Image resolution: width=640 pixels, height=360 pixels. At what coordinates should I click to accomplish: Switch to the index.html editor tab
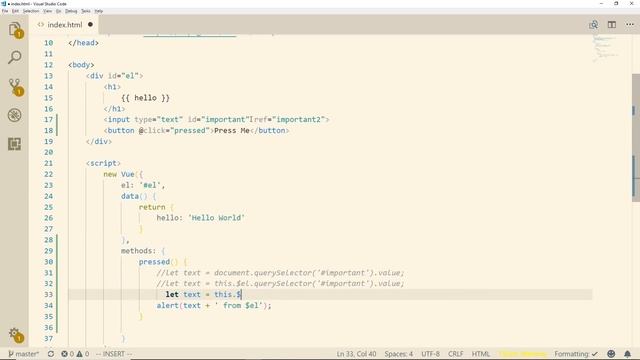click(64, 24)
